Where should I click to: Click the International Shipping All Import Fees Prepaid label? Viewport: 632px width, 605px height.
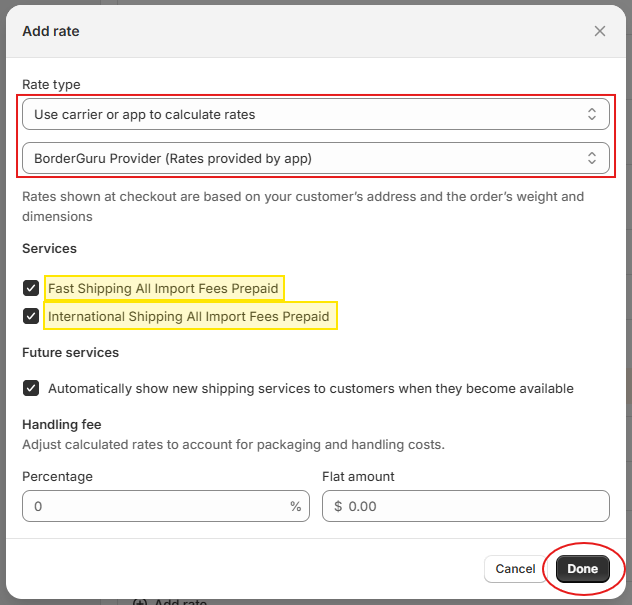(x=189, y=317)
